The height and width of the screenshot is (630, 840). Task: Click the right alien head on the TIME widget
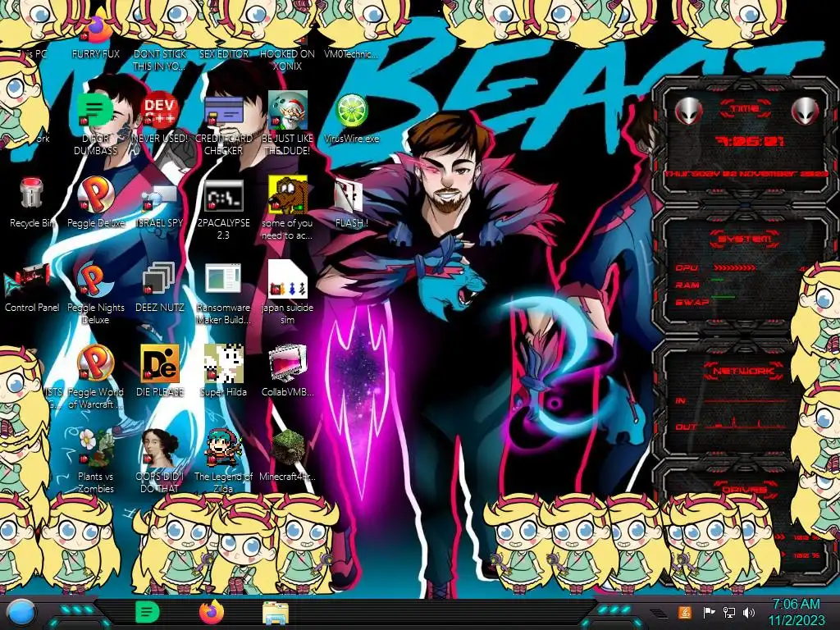click(x=806, y=112)
